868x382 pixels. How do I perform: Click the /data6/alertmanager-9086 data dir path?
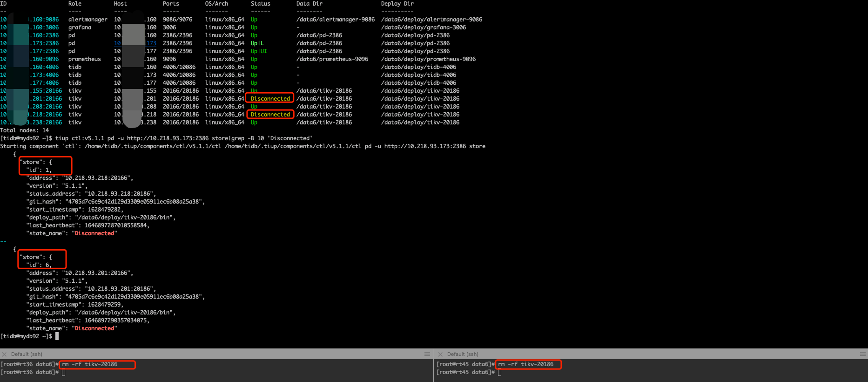coord(336,20)
